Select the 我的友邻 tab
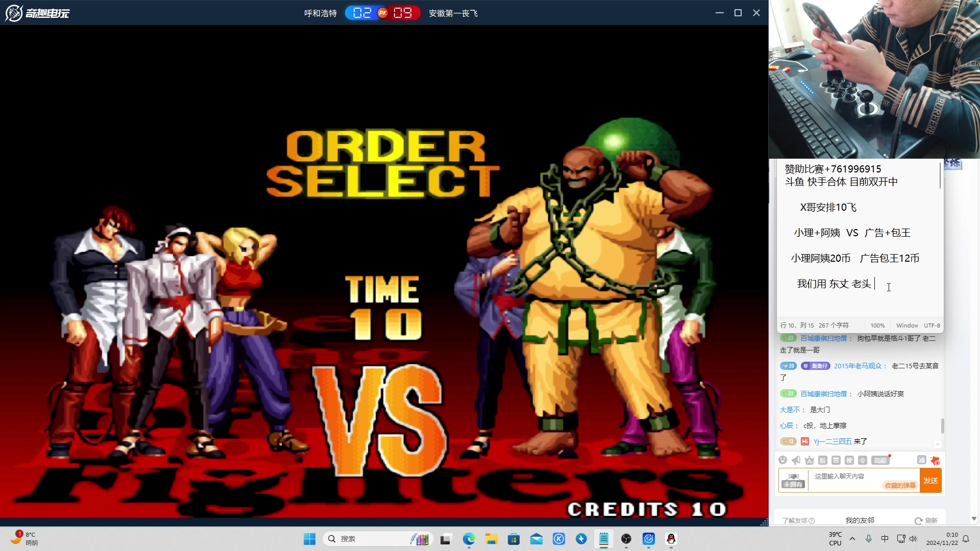 [860, 520]
